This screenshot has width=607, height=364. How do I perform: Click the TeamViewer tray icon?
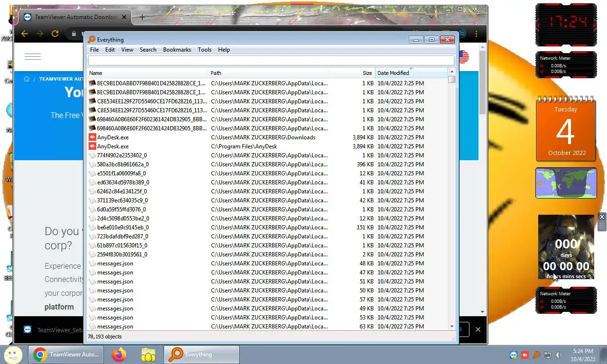pyautogui.click(x=514, y=355)
